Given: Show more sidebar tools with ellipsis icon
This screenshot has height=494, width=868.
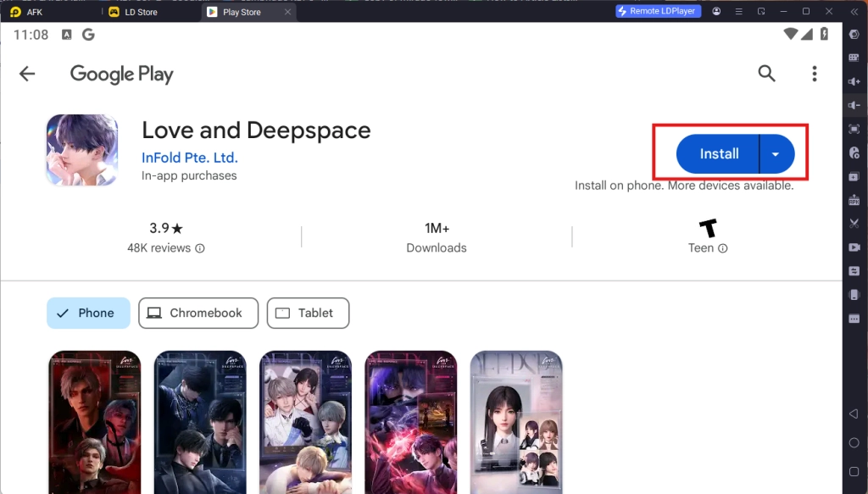Looking at the screenshot, I should point(854,319).
